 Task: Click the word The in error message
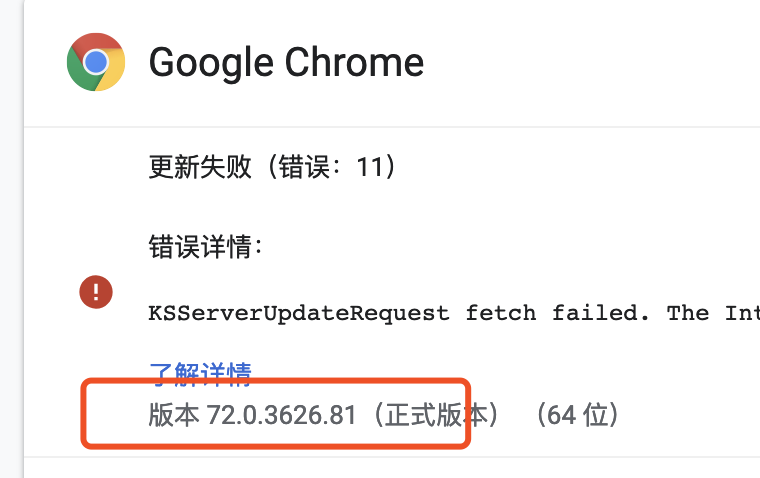pyautogui.click(x=688, y=313)
